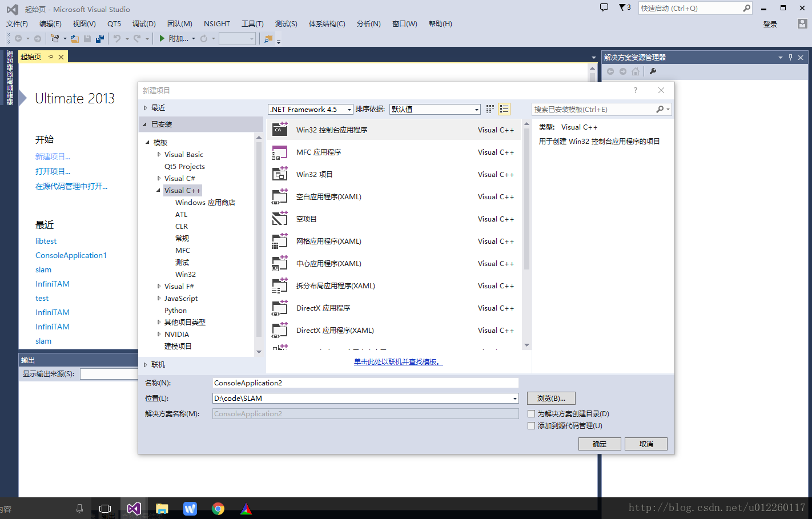
Task: Open the Debug menu
Action: point(144,23)
